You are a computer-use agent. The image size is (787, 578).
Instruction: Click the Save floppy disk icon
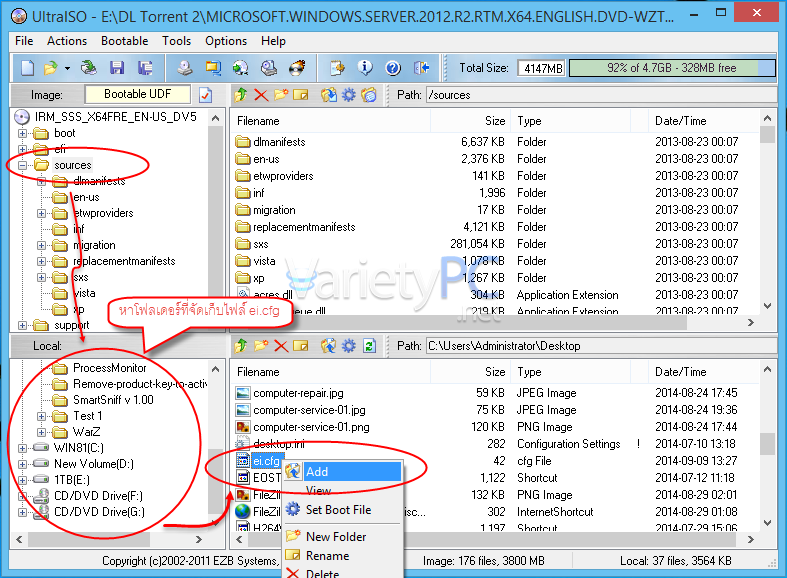click(x=117, y=68)
